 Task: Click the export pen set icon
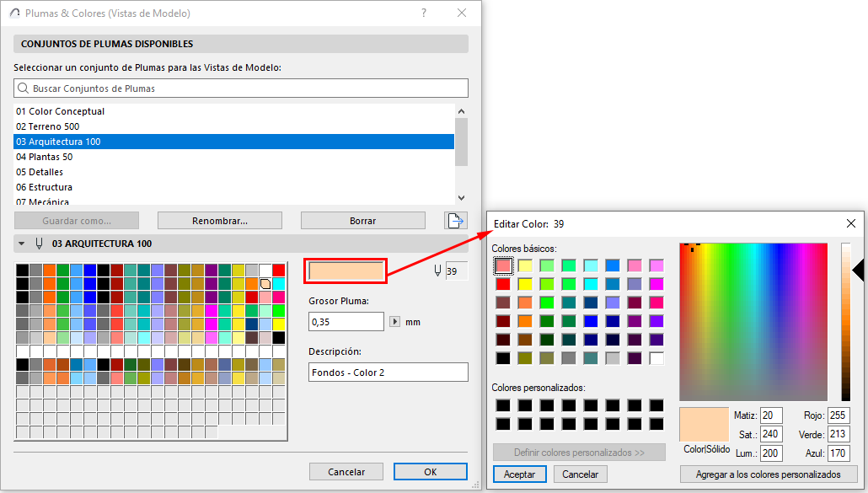(455, 220)
